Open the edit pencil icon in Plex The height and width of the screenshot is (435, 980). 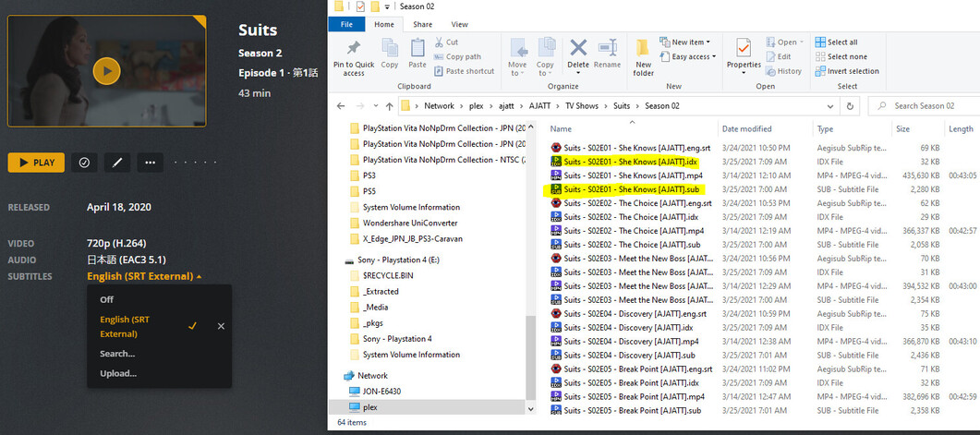click(x=117, y=163)
